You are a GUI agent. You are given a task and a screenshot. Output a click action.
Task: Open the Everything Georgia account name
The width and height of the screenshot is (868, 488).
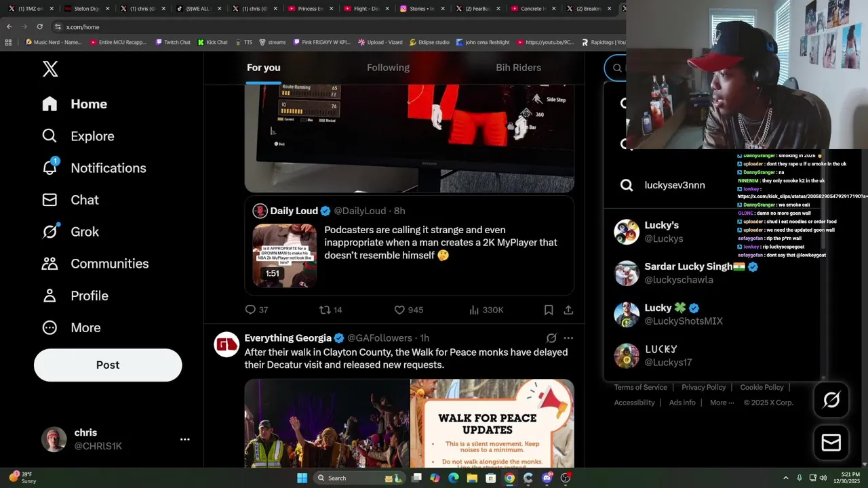point(288,338)
